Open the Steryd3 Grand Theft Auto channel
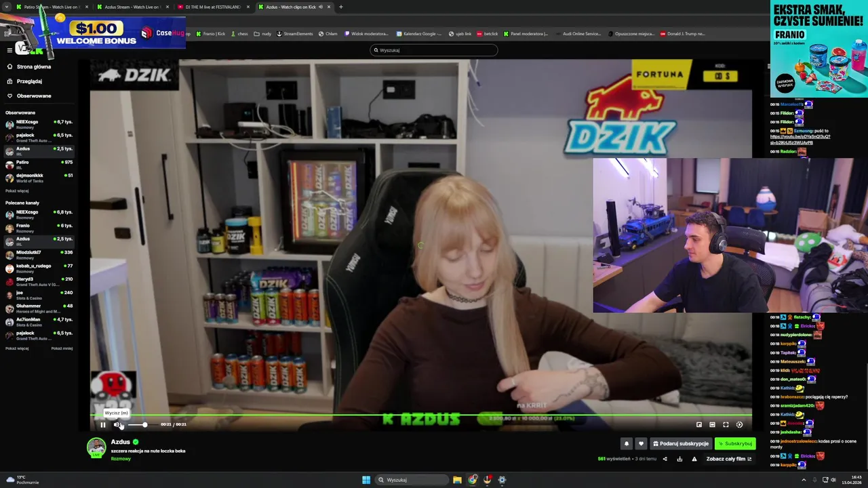 pos(39,281)
